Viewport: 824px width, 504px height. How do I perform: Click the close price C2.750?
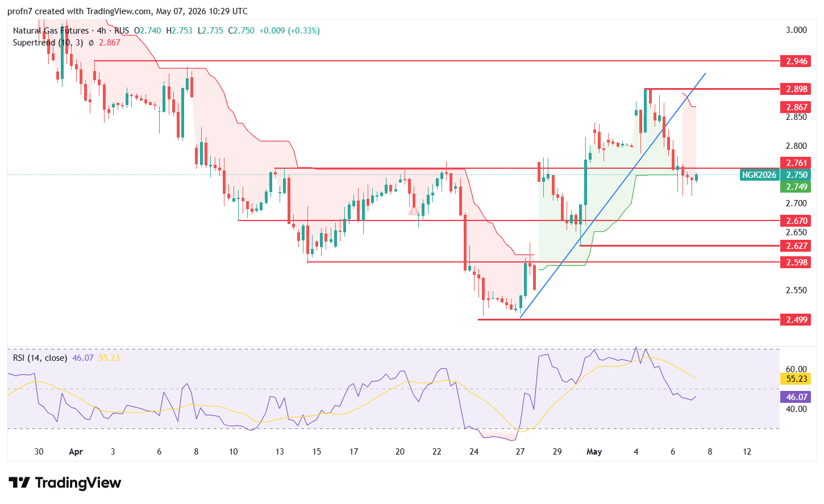242,31
